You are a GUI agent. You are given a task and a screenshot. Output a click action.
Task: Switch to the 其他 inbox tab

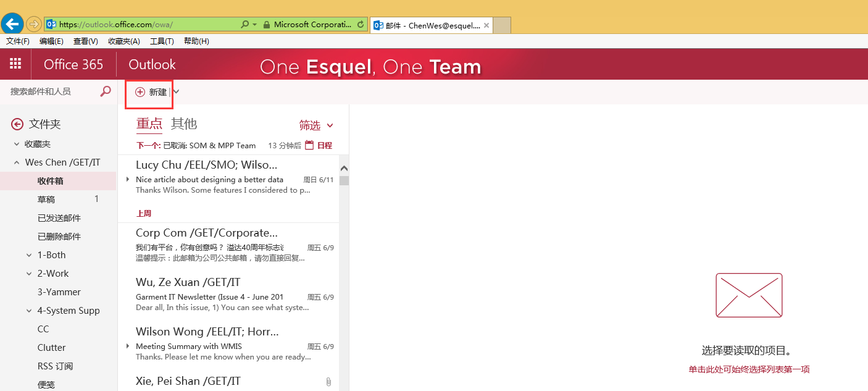tap(184, 124)
